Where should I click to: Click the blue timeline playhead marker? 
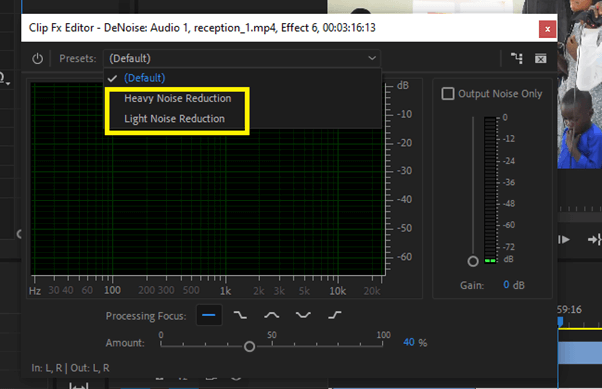coord(560,322)
